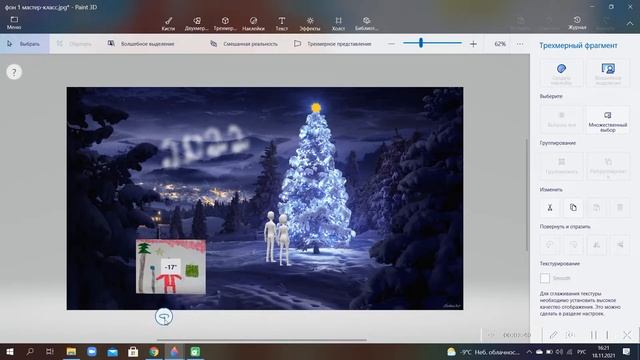The height and width of the screenshot is (360, 640).
Task: Switch the РУС input language
Action: pos(582,352)
